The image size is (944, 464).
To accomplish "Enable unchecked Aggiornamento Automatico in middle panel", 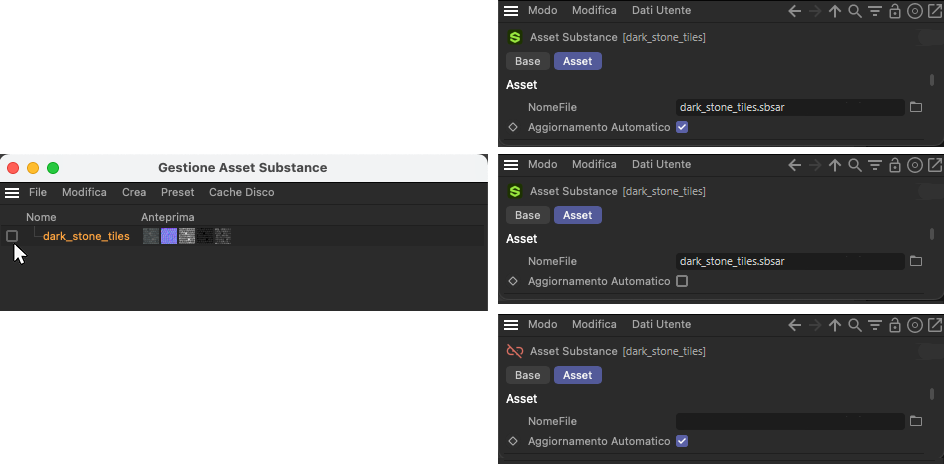I will click(x=682, y=281).
